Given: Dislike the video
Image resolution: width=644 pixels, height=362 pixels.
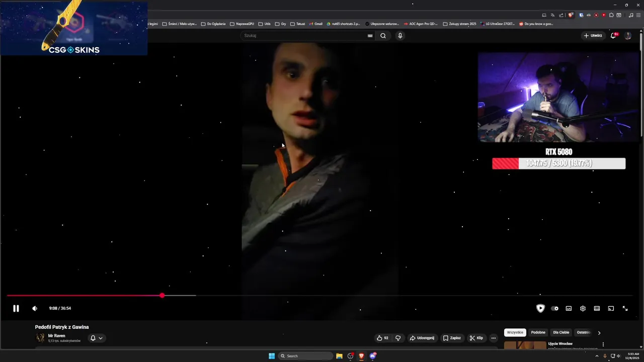Looking at the screenshot, I should coord(398,338).
